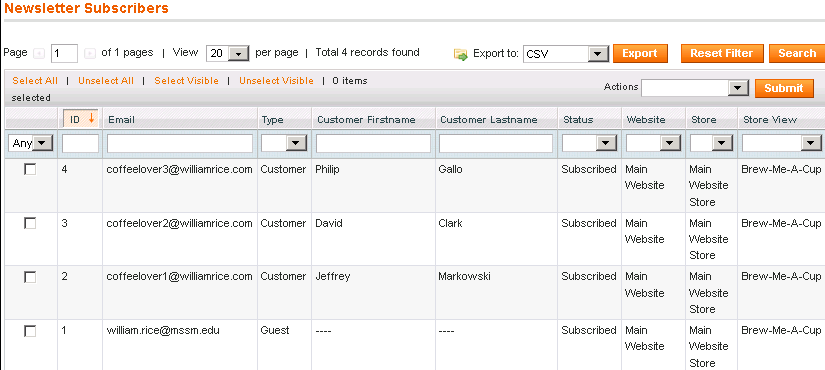
Task: Click the Total 4 records found text
Action: tap(367, 53)
